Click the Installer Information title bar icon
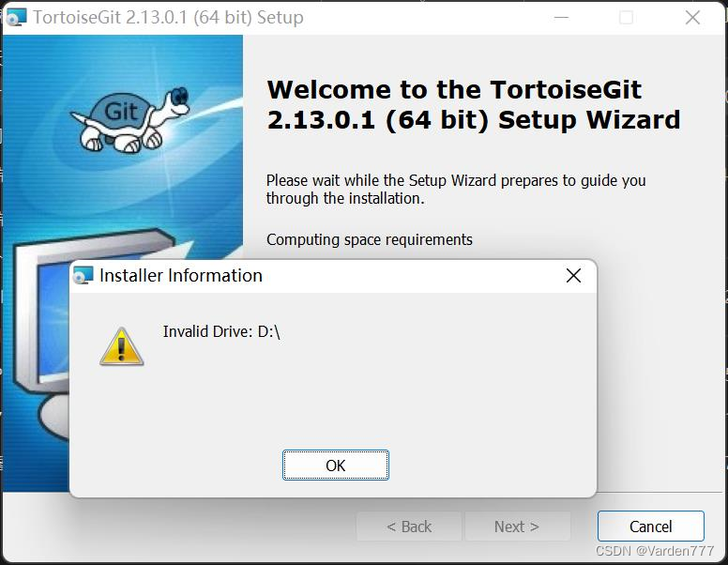This screenshot has height=565, width=728. point(83,276)
